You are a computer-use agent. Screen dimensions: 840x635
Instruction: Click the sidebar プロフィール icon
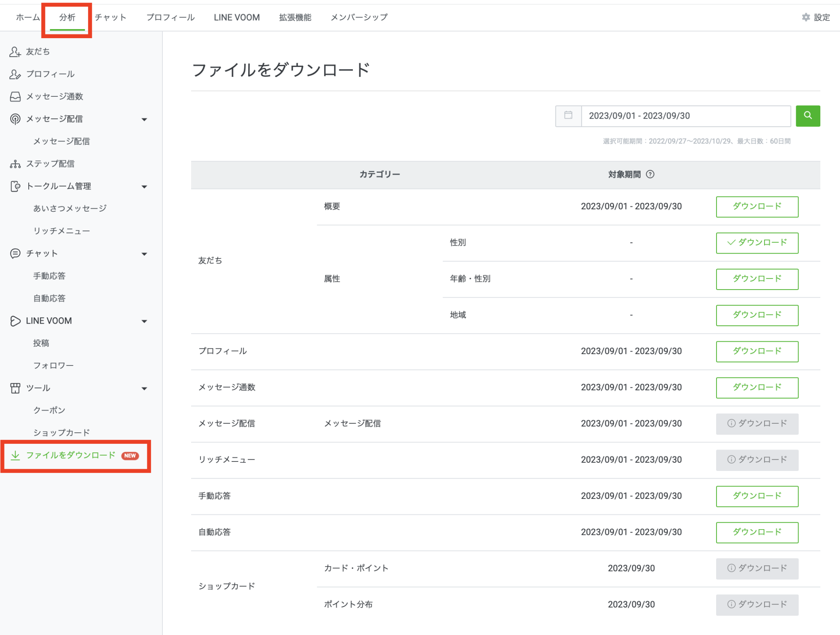(15, 74)
